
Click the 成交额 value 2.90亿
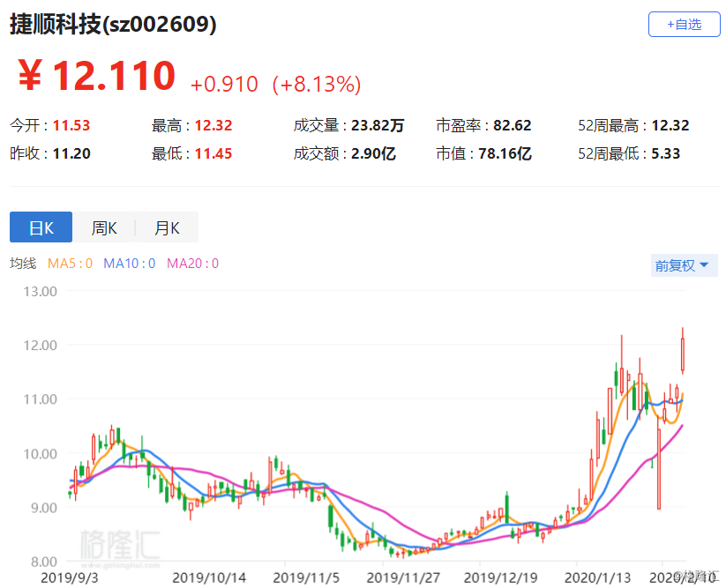coord(373,153)
